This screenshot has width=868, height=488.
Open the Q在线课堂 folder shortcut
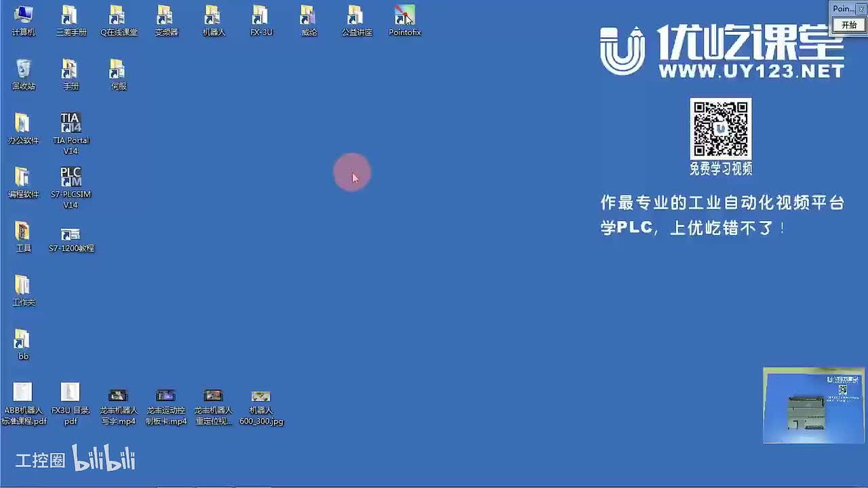tap(119, 20)
